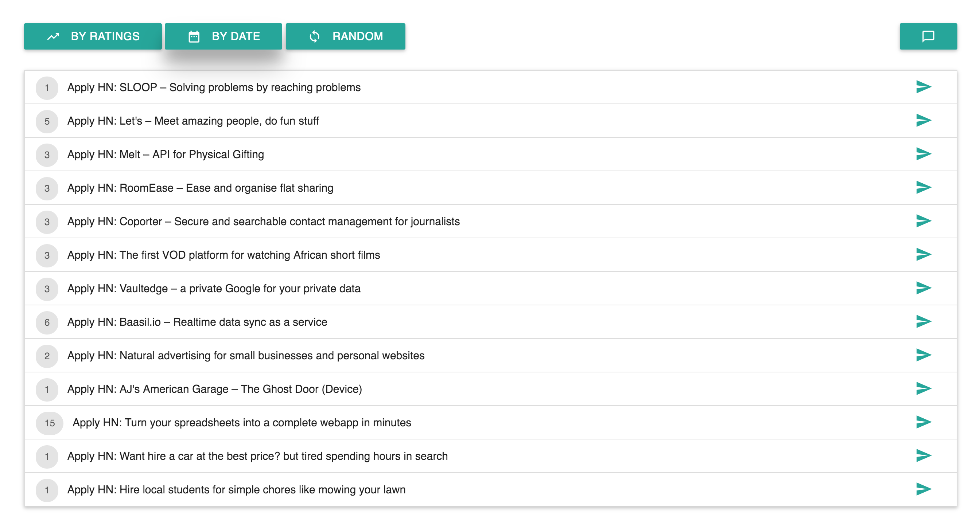Click send arrow beside RoomEase listing
The width and height of the screenshot is (980, 532).
pyautogui.click(x=923, y=187)
